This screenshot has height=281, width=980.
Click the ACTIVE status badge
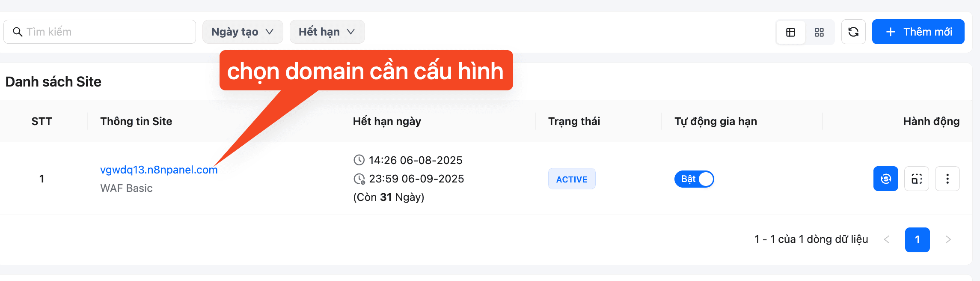tap(572, 179)
